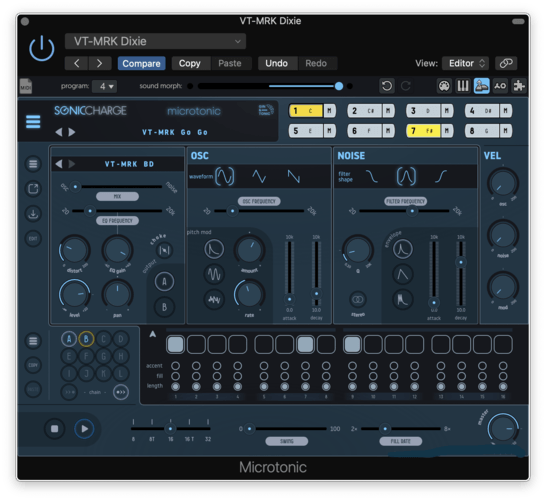Select drum channel 5 E
Screen dimensions: 546x500
click(x=306, y=131)
